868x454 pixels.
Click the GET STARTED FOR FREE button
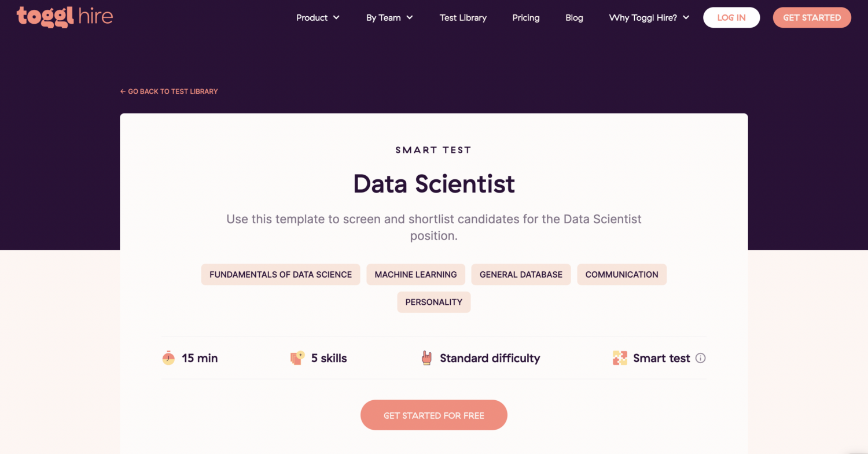pos(433,415)
